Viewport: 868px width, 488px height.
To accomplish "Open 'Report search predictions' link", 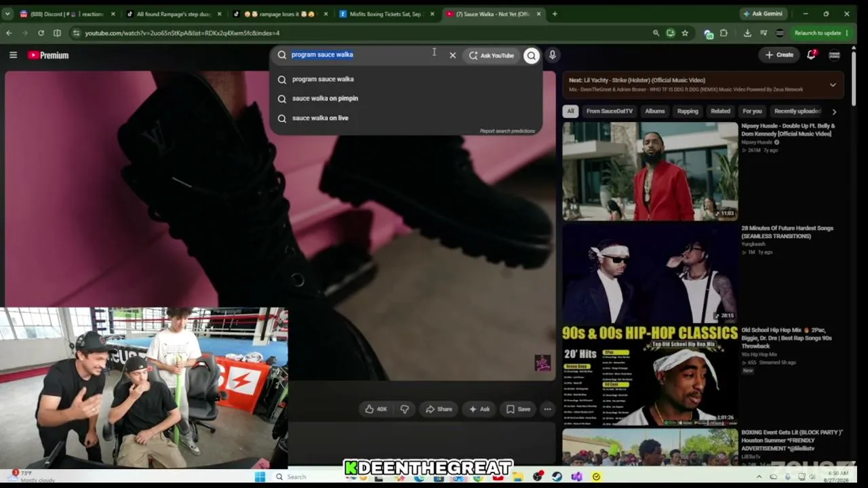I will [507, 131].
